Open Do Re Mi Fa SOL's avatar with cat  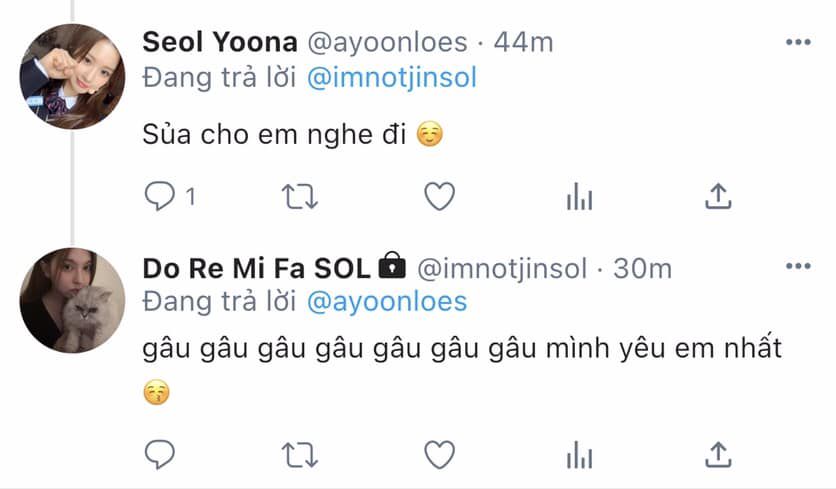coord(72,300)
